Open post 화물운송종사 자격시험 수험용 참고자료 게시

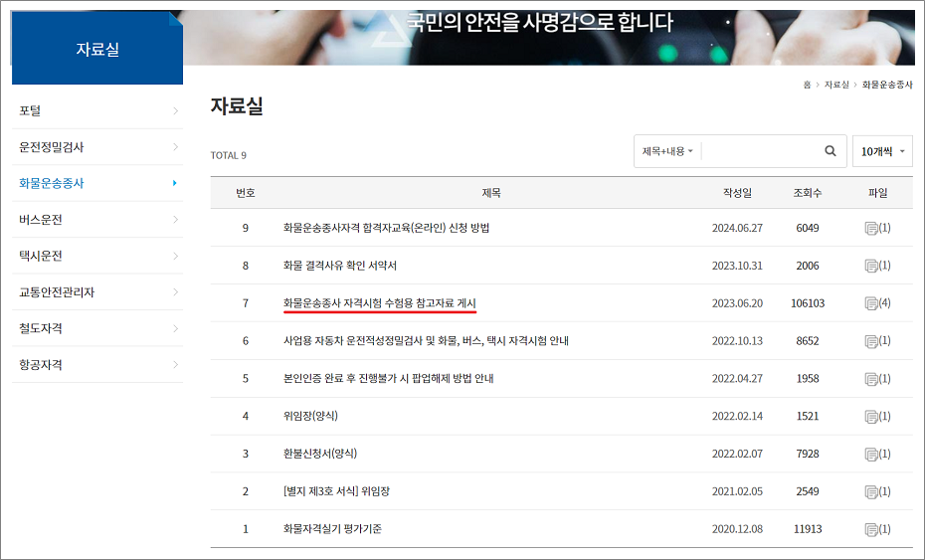point(379,302)
